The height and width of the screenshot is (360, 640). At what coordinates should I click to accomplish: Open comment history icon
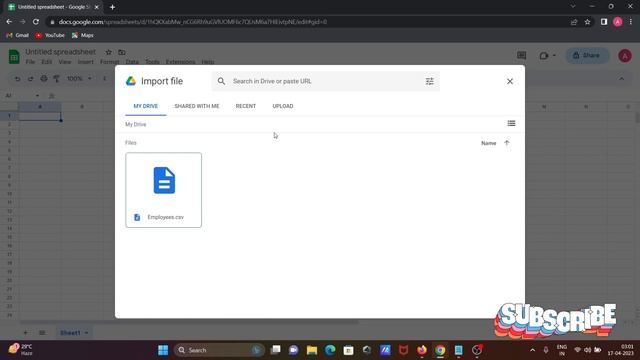521,56
